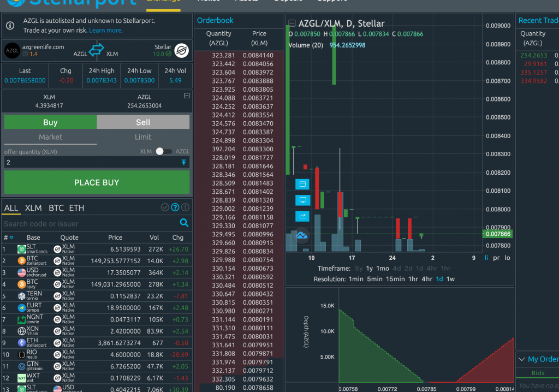This screenshot has width=559, height=392.
Task: Filter markets by BTC tab
Action: 56,208
